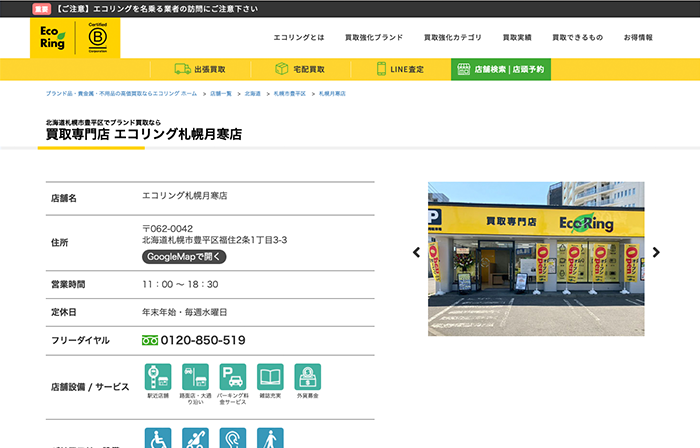The height and width of the screenshot is (448, 700).
Task: Select the 店舗検索 | 店頭予約 tab
Action: 501,69
